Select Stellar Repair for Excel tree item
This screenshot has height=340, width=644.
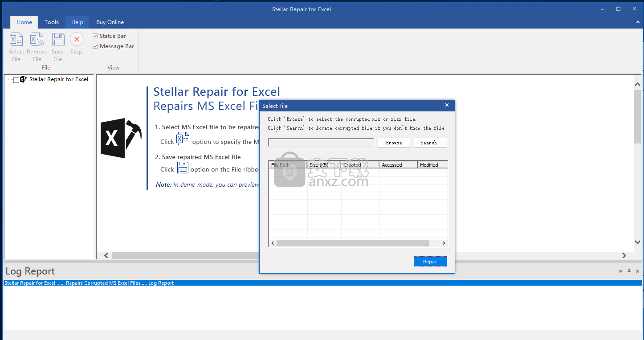[x=59, y=79]
